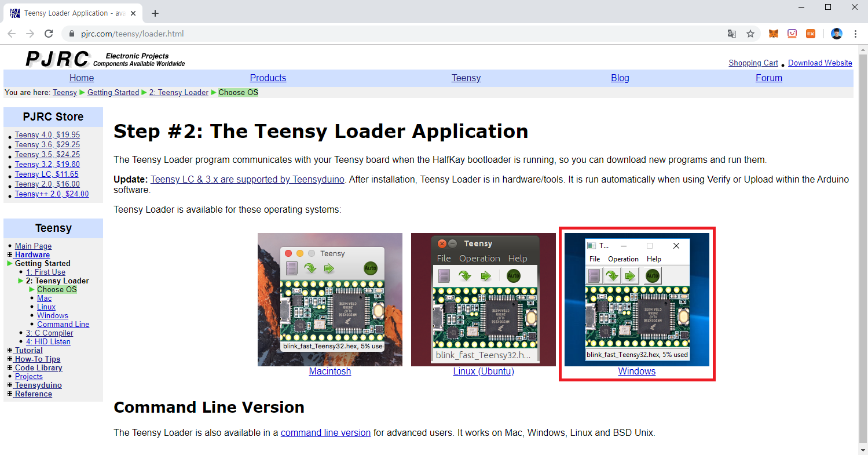Viewport: 868px width, 455px height.
Task: Open the MetaMask fox extension
Action: point(774,34)
